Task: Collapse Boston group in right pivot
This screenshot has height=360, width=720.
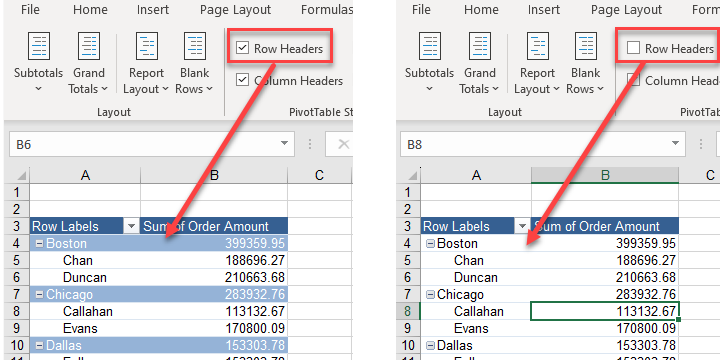Action: 430,243
